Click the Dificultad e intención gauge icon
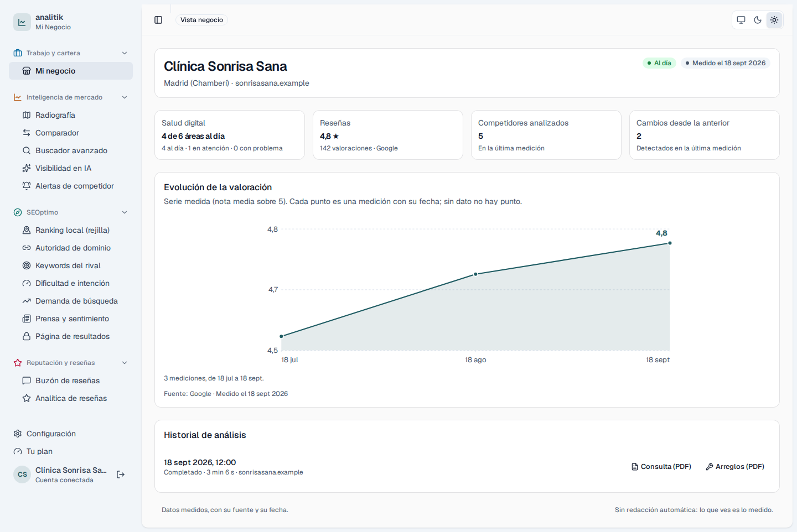 (x=27, y=283)
